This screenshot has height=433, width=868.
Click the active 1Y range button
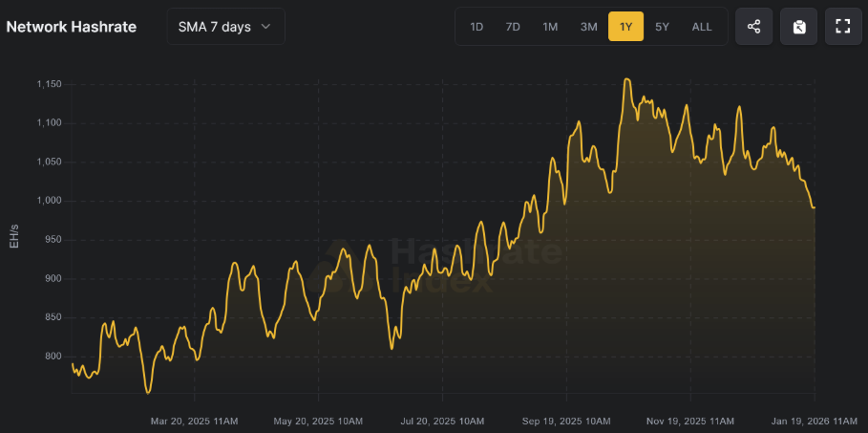[x=625, y=27]
